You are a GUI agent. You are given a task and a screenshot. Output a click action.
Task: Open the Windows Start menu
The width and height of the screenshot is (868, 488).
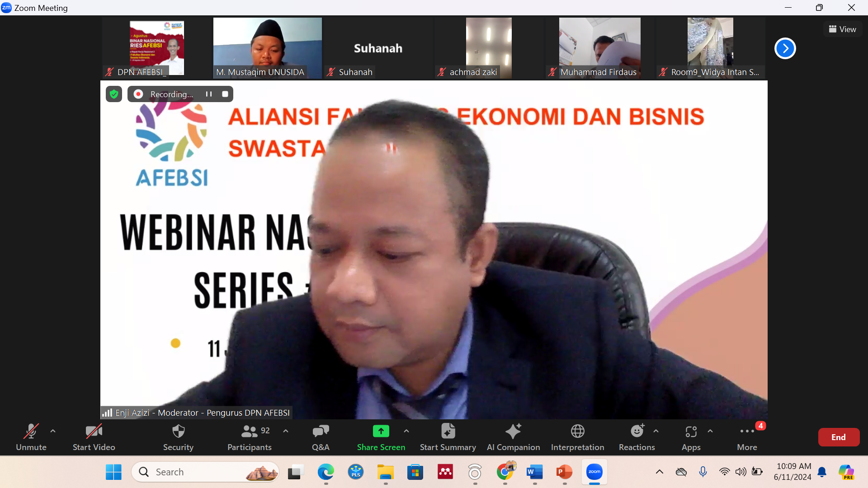113,472
